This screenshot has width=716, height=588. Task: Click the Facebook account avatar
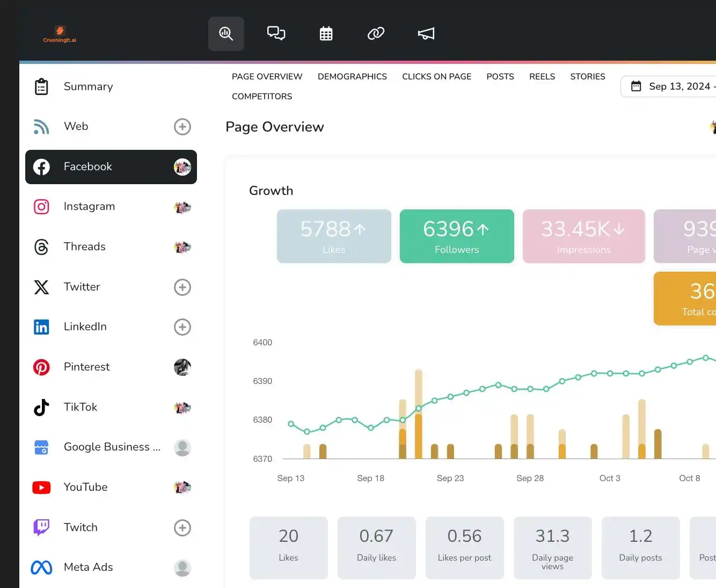(x=182, y=167)
